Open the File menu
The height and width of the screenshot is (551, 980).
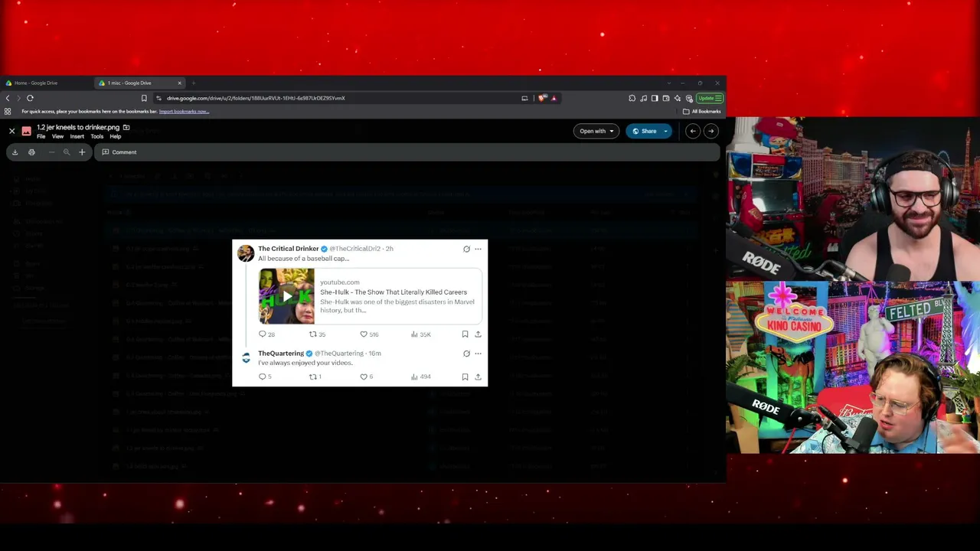tap(41, 136)
